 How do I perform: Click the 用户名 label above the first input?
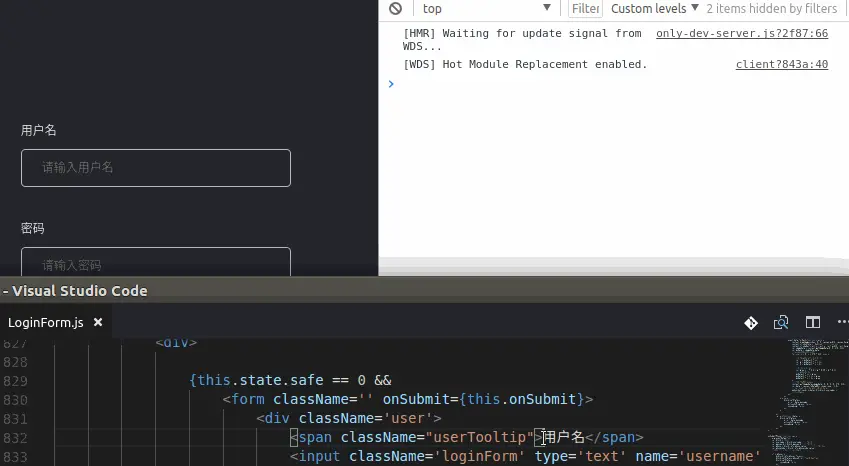pos(38,130)
